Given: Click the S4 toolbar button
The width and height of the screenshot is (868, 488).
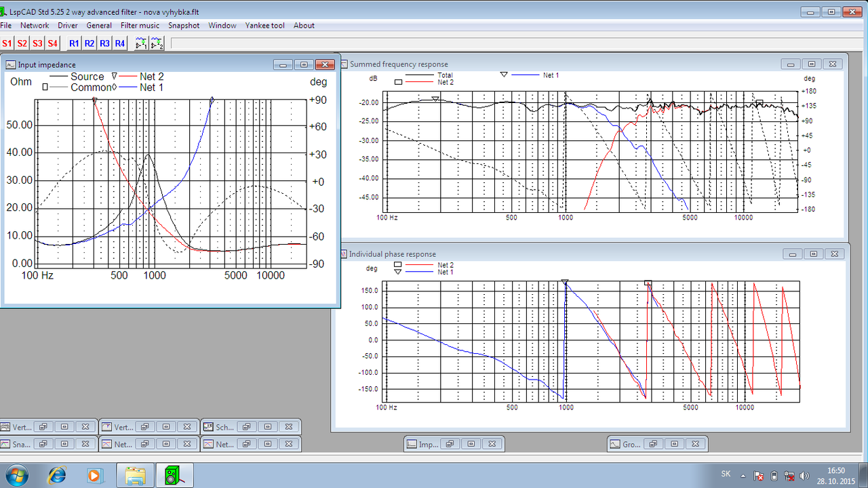Looking at the screenshot, I should 52,43.
